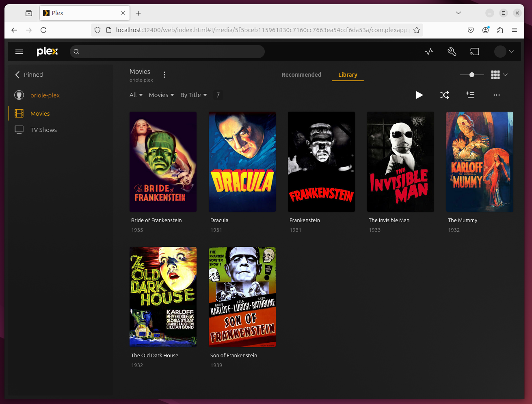
Task: Click the browser Back arrow
Action: click(14, 30)
